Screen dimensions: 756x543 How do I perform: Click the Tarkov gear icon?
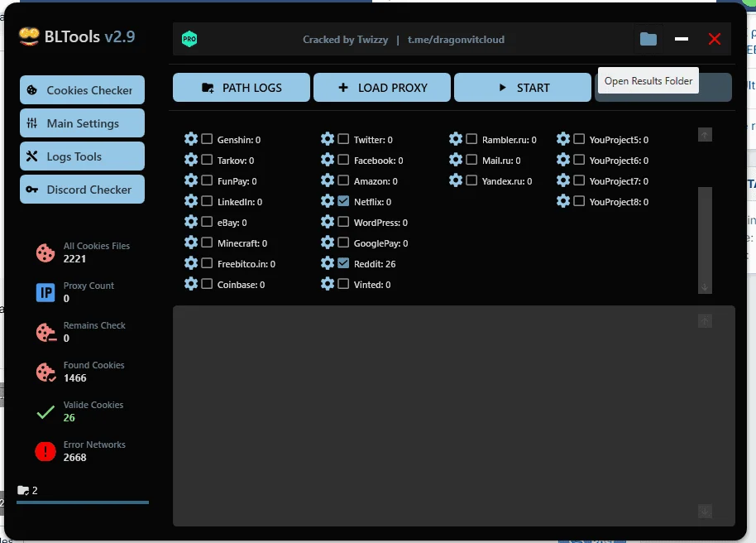[191, 160]
